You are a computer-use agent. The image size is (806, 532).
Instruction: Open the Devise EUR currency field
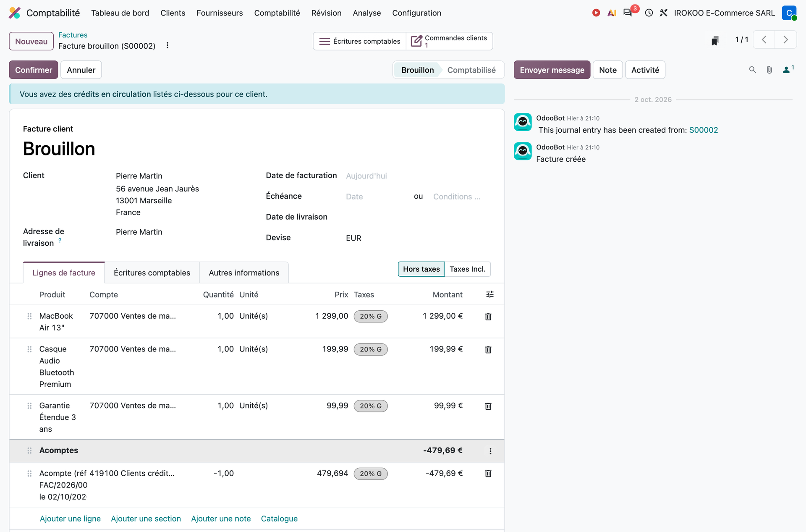click(417, 238)
